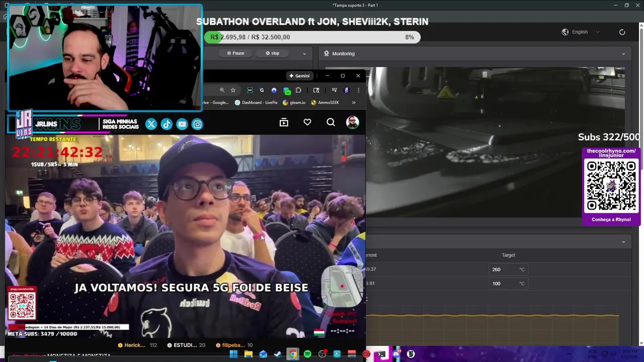Click the search-in-page lens icon in Chrome's toolbar

coord(316,90)
